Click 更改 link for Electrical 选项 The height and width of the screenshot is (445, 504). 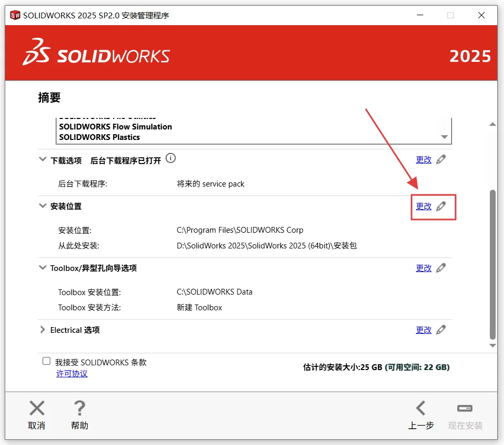[x=424, y=330]
